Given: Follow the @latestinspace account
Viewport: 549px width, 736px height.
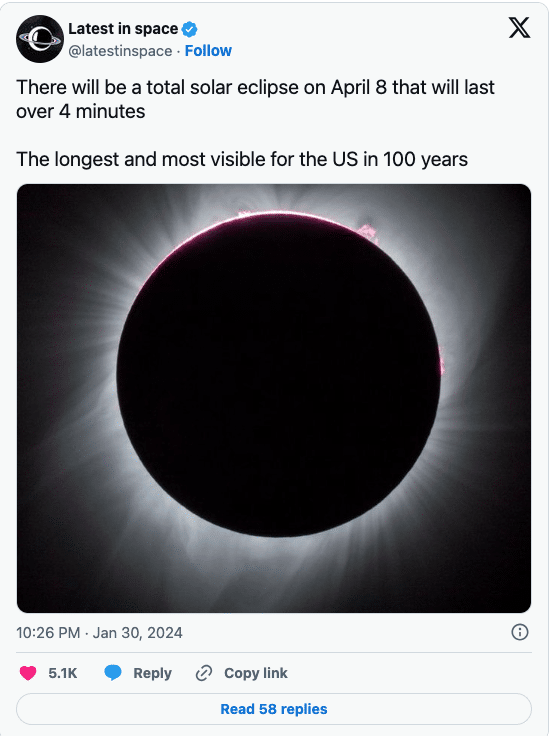Looking at the screenshot, I should click(x=208, y=51).
